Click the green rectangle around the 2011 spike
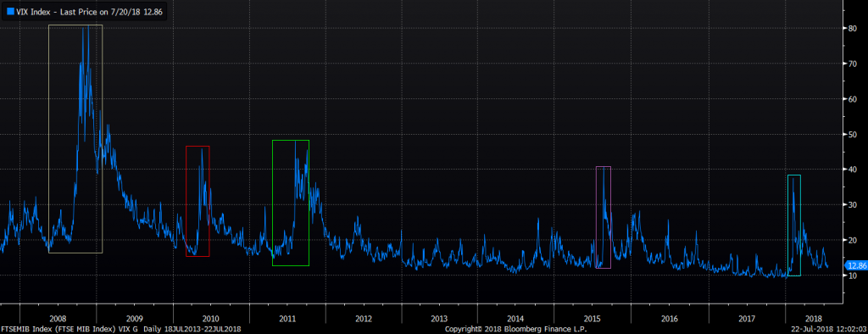 pos(291,203)
